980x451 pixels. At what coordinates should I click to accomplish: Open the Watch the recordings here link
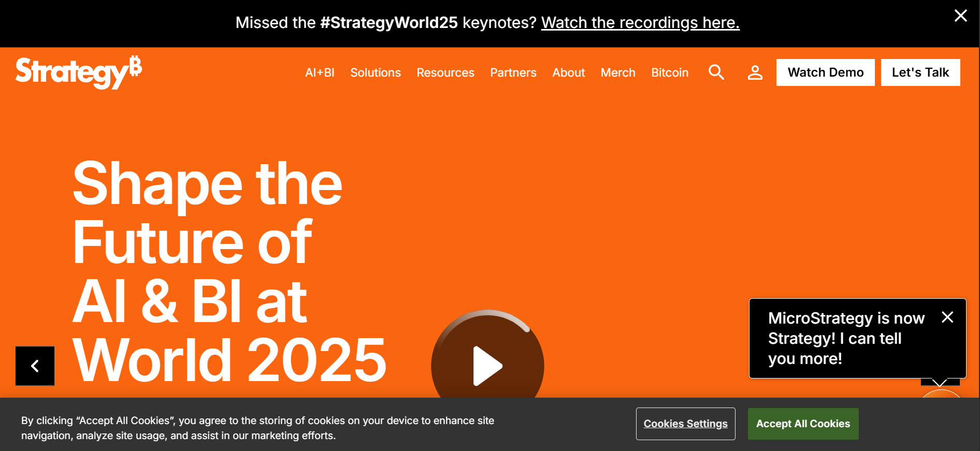[x=640, y=23]
